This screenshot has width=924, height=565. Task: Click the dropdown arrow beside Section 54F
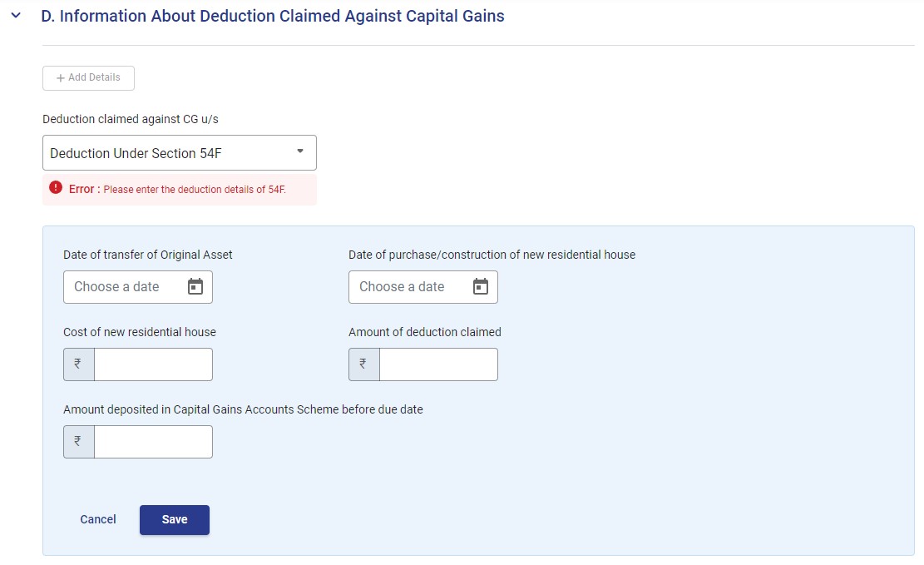(x=300, y=152)
